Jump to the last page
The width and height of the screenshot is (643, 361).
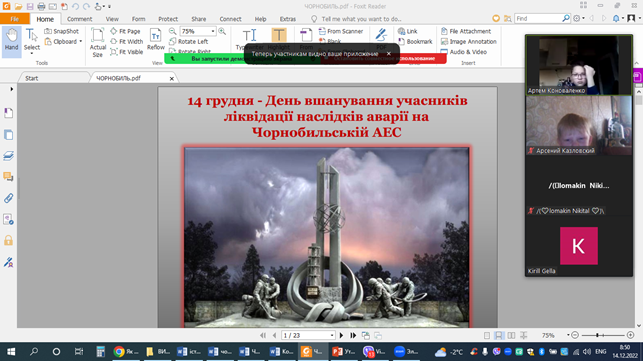353,335
